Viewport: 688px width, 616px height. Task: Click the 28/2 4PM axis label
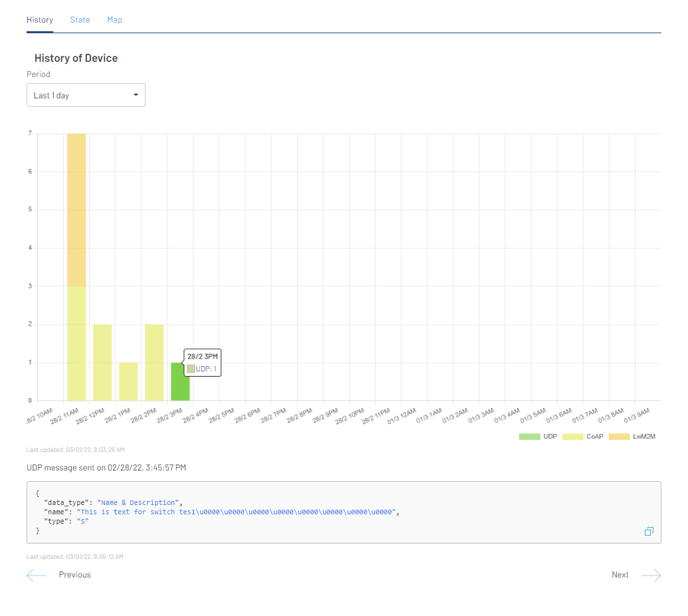pos(195,415)
